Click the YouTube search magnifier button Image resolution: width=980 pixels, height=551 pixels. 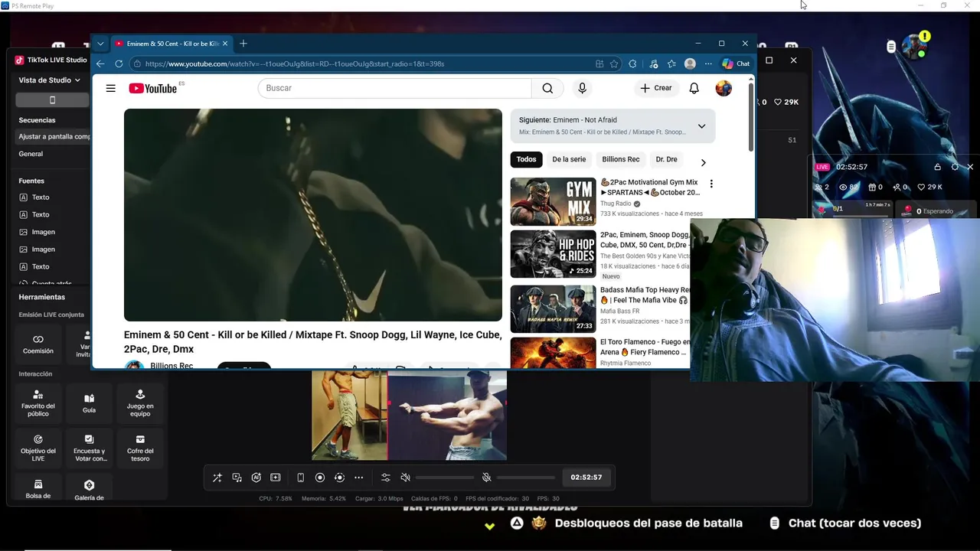(x=547, y=88)
